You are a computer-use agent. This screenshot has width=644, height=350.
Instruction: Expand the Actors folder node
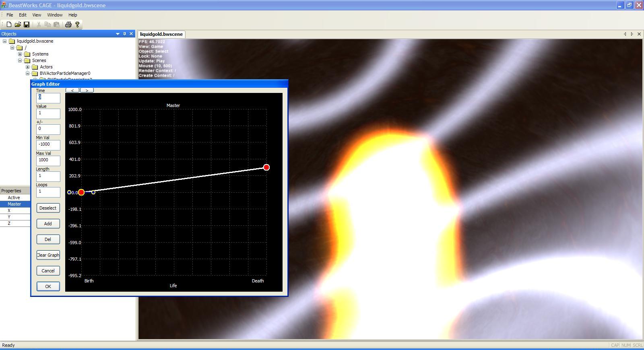click(27, 67)
